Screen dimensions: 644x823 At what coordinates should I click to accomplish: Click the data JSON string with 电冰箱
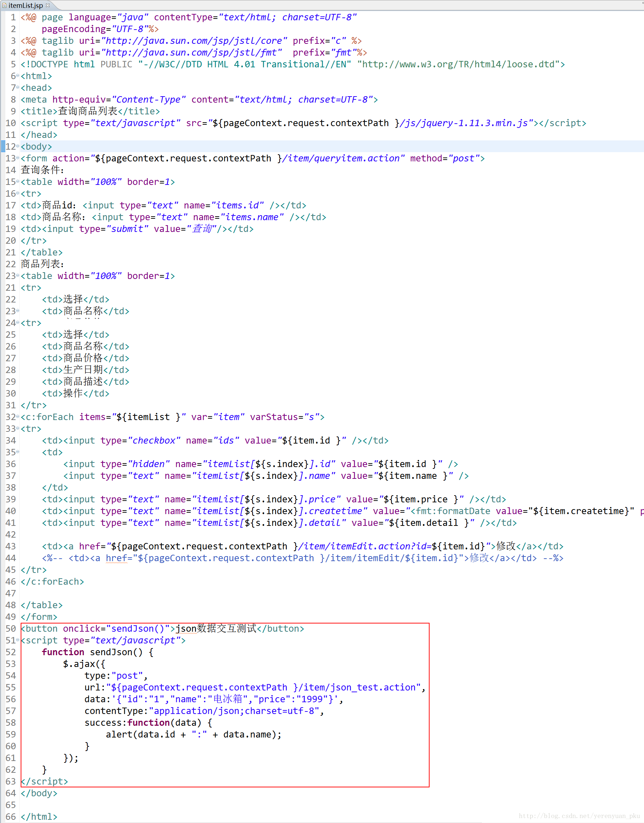tap(214, 699)
